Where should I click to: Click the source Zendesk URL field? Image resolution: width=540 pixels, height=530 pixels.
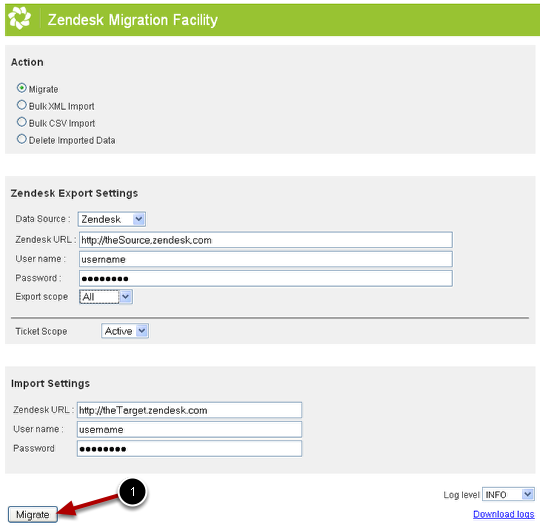point(266,240)
